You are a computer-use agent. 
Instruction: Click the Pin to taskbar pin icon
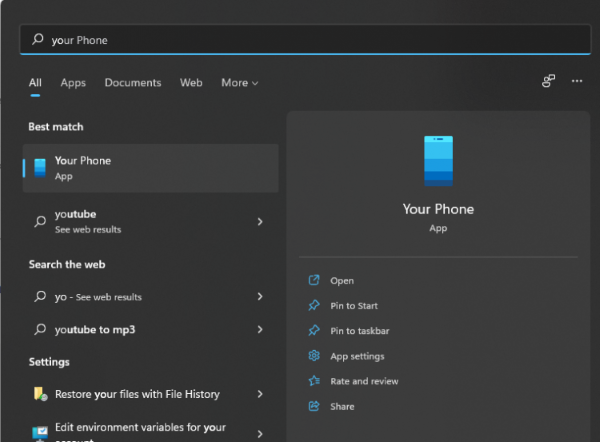pyautogui.click(x=314, y=331)
